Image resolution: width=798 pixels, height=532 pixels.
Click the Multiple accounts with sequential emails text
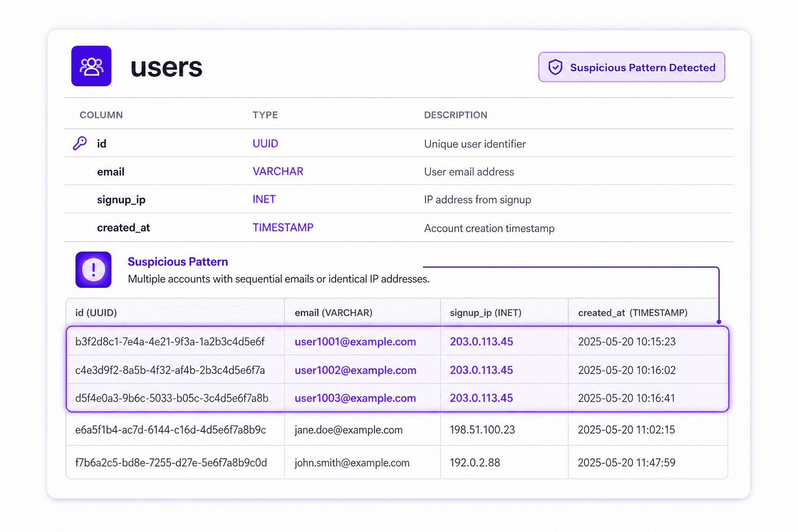pos(278,279)
